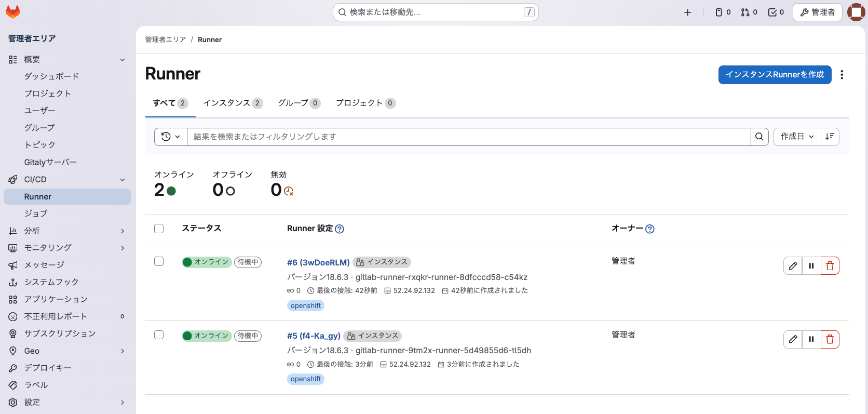
Task: Open グループ in the sidebar
Action: click(67, 128)
